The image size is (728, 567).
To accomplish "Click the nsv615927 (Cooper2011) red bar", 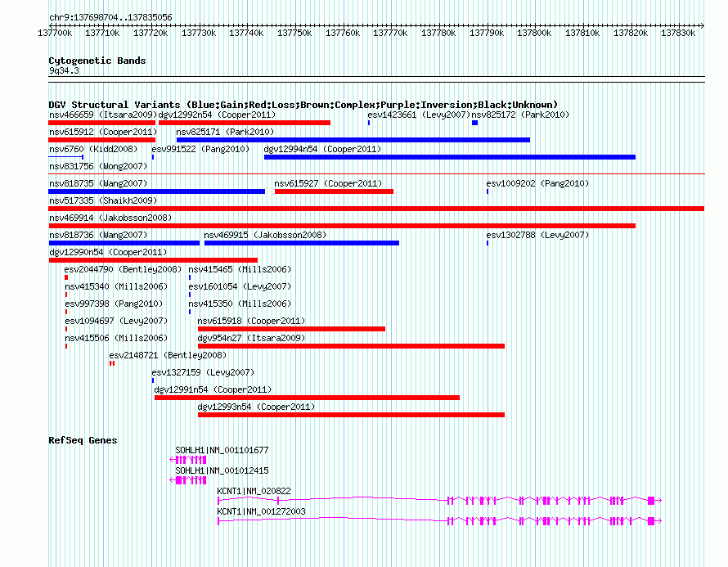I will 334,191.
